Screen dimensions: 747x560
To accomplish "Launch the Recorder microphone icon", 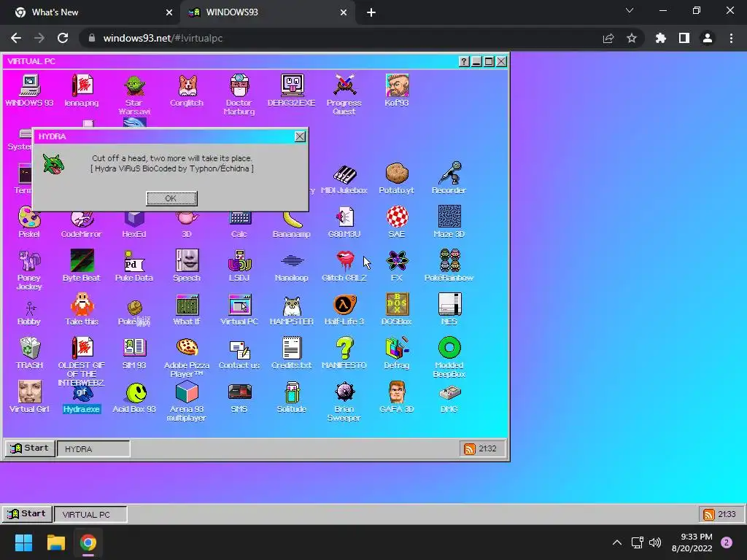I will tap(449, 174).
